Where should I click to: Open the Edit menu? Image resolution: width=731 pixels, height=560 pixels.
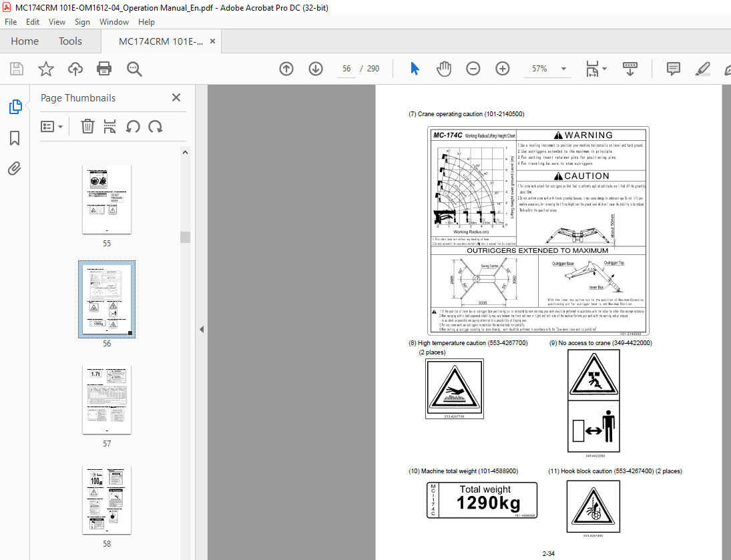33,22
